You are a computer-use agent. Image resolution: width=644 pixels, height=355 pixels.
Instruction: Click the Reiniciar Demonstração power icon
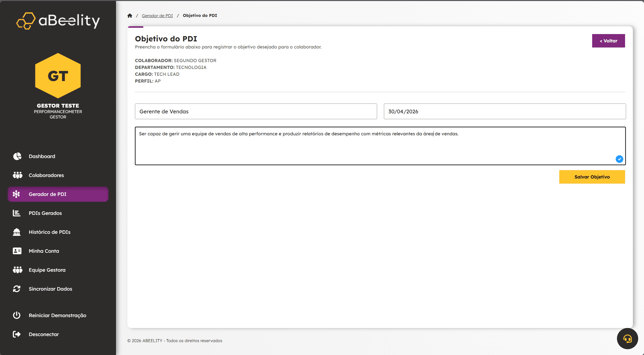tap(17, 315)
